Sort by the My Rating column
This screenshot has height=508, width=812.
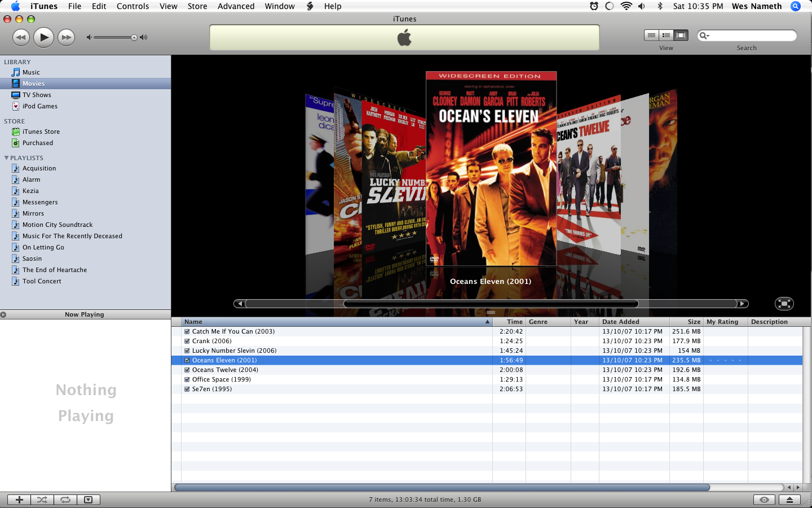tap(726, 322)
